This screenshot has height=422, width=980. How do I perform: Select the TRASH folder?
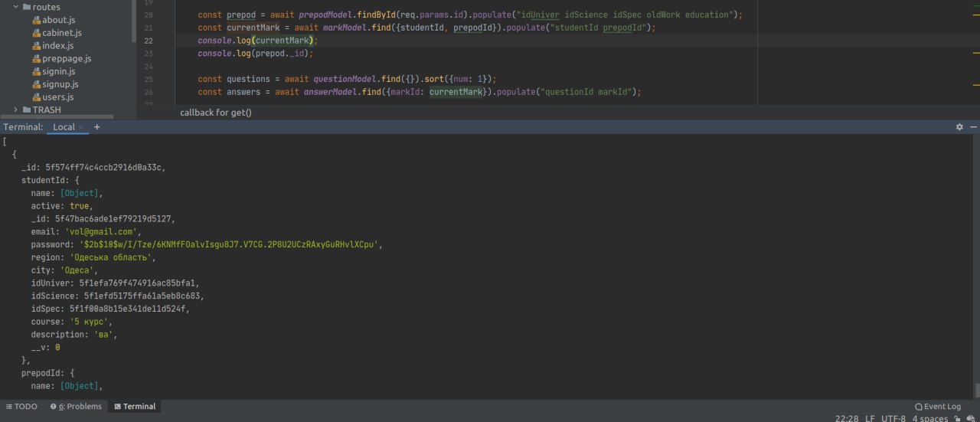pyautogui.click(x=47, y=110)
